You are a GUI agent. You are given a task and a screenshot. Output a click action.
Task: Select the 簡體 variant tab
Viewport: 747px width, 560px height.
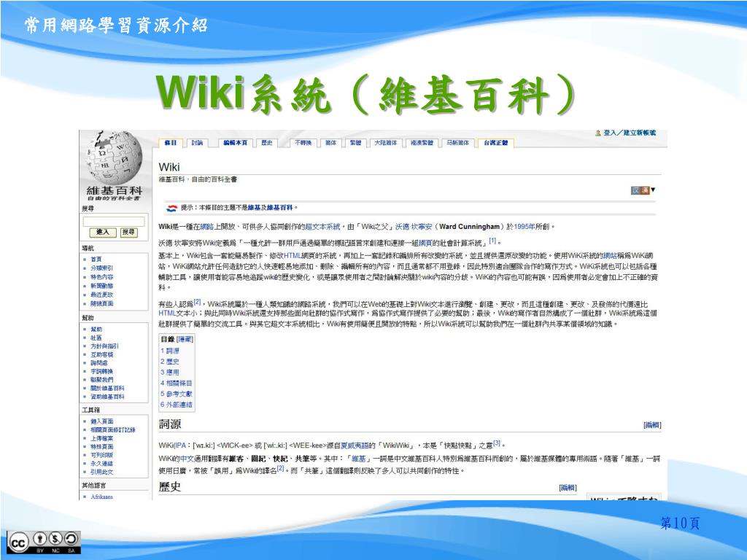(x=331, y=143)
